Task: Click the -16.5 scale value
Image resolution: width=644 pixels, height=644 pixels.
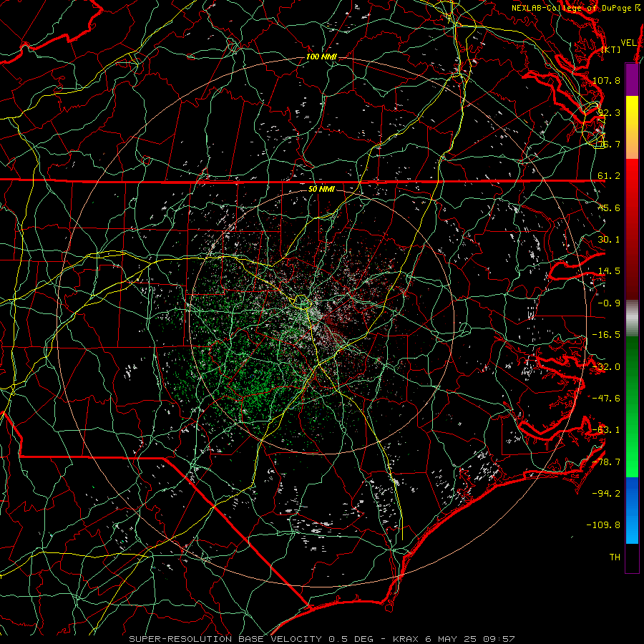Action: click(x=606, y=335)
